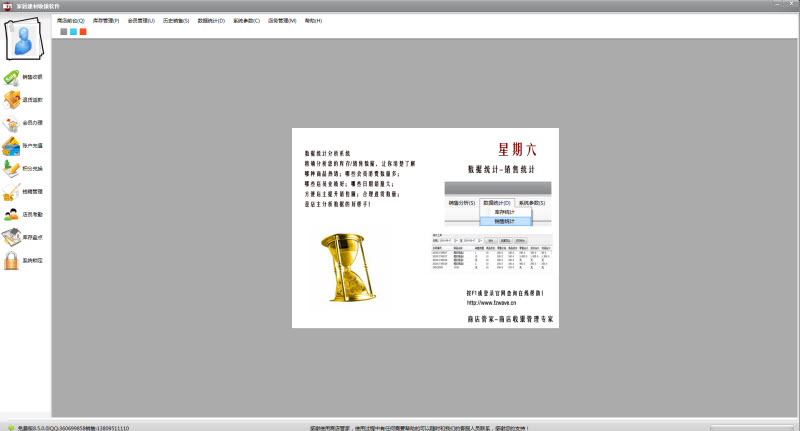The height and width of the screenshot is (431, 800).
Task: Open the 系统参数(C) menu
Action: tap(246, 21)
